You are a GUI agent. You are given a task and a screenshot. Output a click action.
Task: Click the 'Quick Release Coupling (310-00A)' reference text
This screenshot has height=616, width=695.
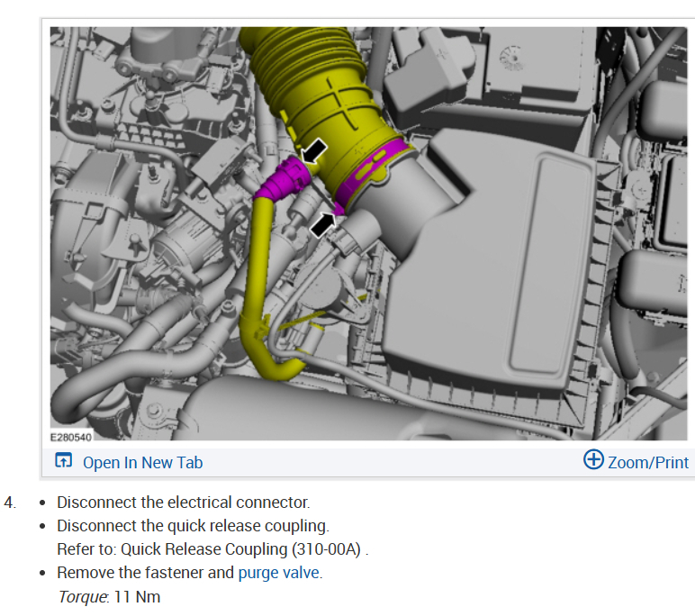[240, 549]
